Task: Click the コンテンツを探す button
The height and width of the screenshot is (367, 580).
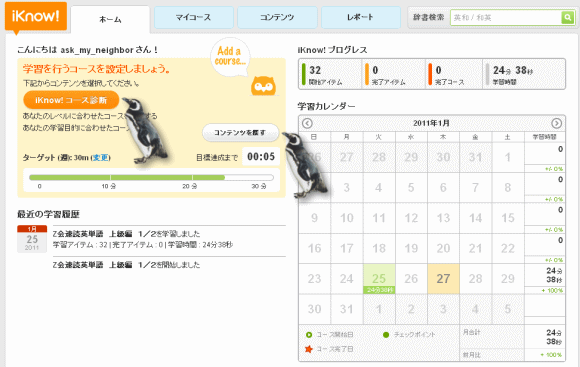Action: pyautogui.click(x=240, y=132)
